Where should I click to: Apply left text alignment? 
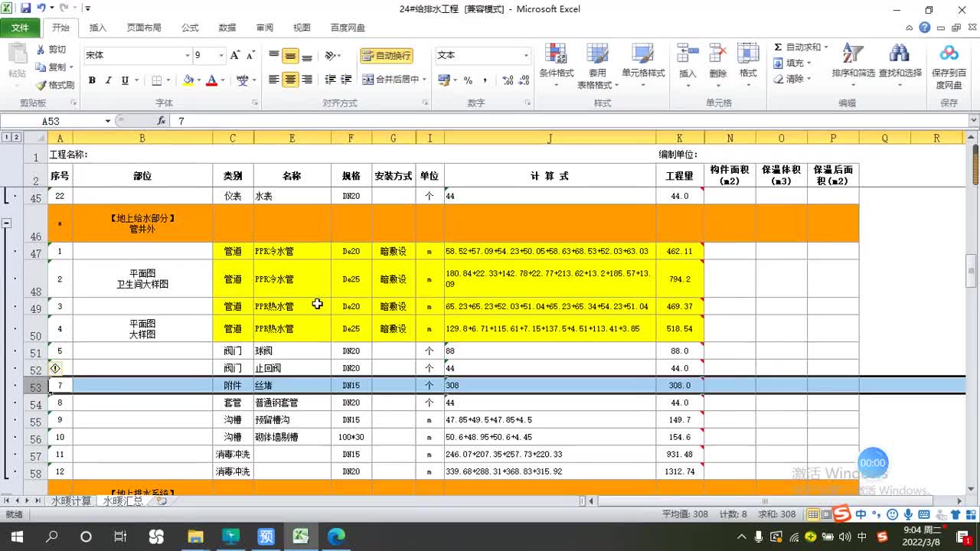point(273,80)
